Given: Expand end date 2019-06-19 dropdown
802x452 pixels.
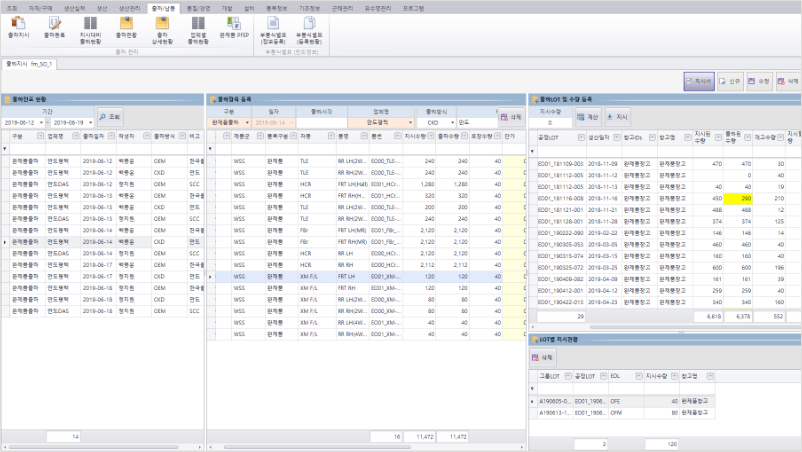Looking at the screenshot, I should [91, 123].
